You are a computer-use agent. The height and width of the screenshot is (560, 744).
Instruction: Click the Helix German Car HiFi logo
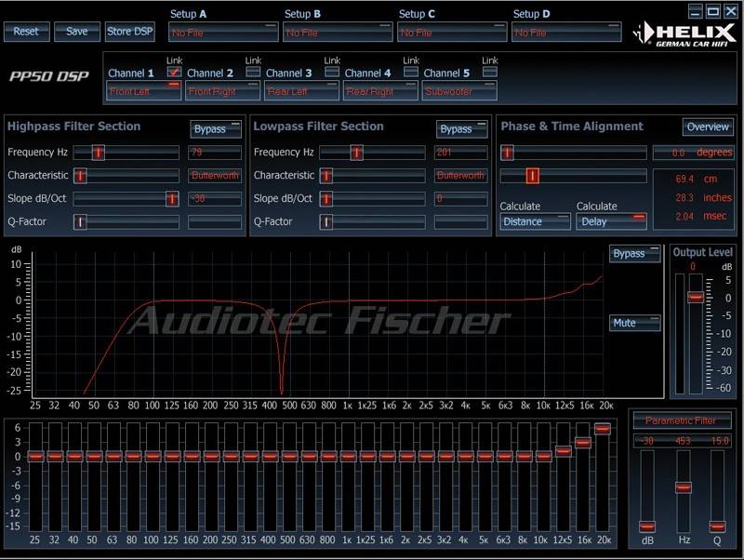[684, 34]
